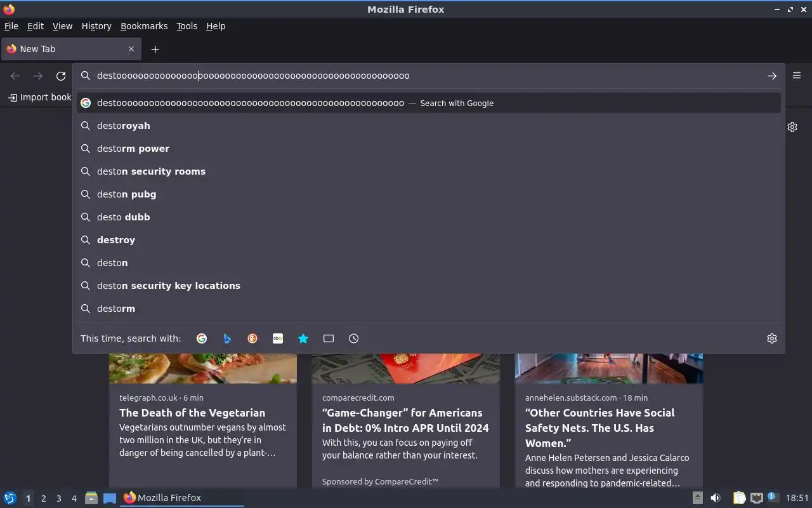
Task: Open the Help menu
Action: coord(216,26)
